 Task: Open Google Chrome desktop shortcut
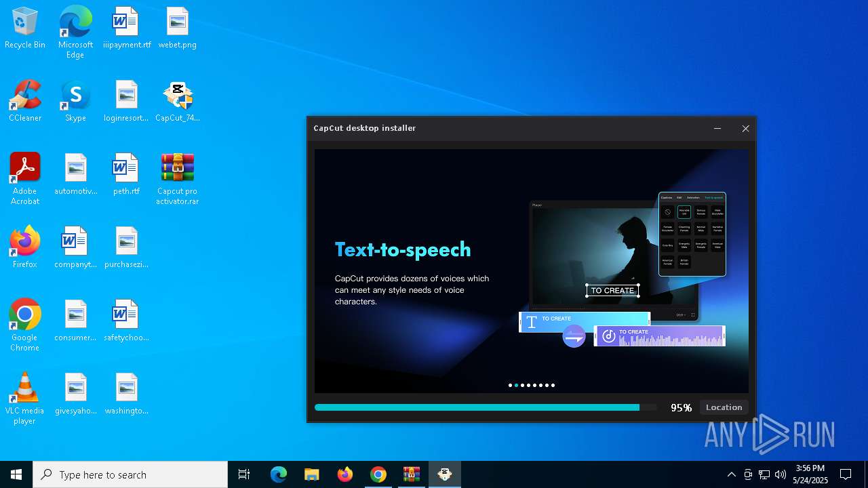(x=25, y=325)
